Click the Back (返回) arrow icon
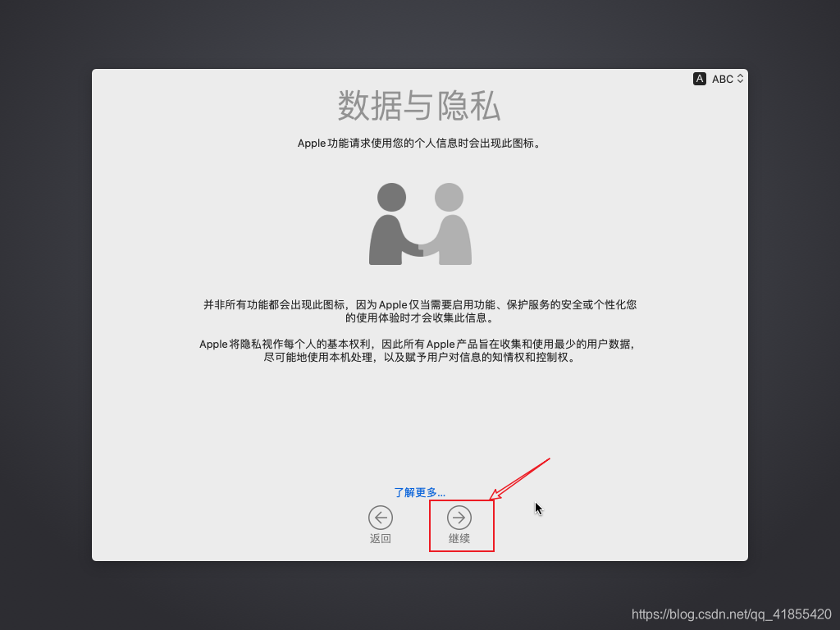The height and width of the screenshot is (630, 840). click(381, 518)
